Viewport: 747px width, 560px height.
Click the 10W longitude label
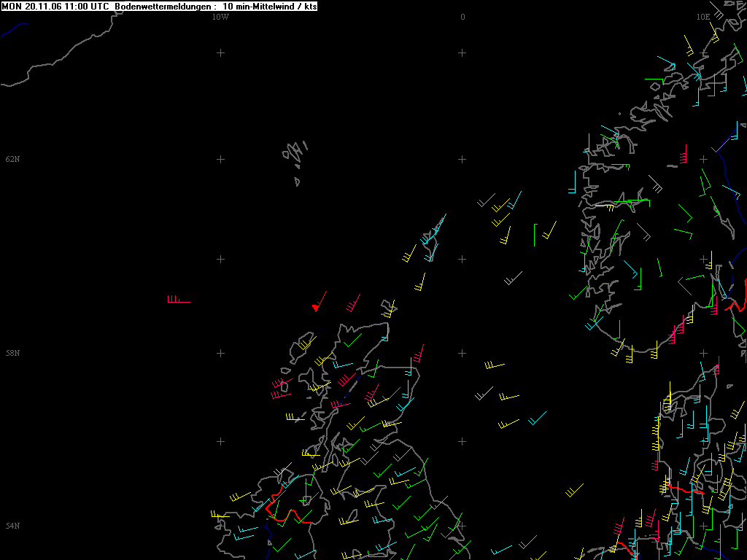coord(220,17)
